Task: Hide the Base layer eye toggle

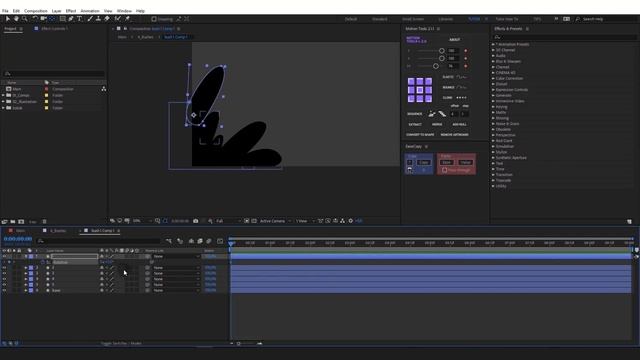Action: point(4,291)
